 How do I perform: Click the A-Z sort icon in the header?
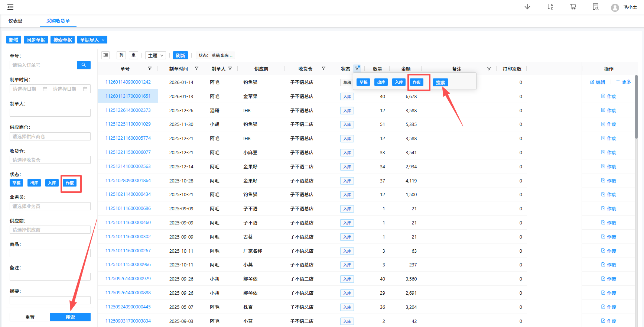550,7
